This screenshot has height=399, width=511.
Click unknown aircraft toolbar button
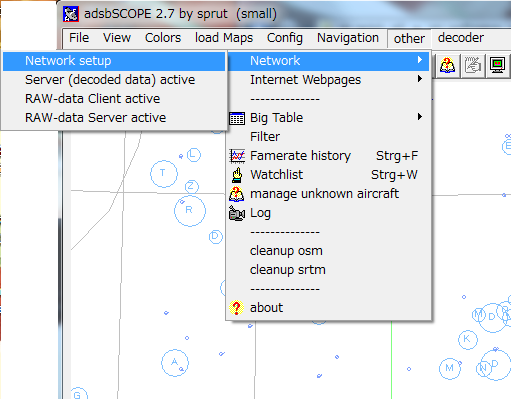pyautogui.click(x=447, y=65)
